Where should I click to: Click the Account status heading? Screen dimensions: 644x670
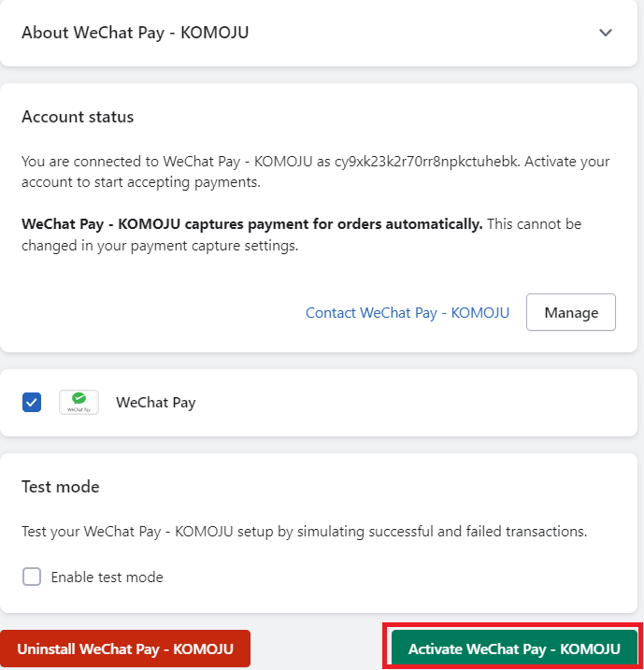[x=78, y=117]
